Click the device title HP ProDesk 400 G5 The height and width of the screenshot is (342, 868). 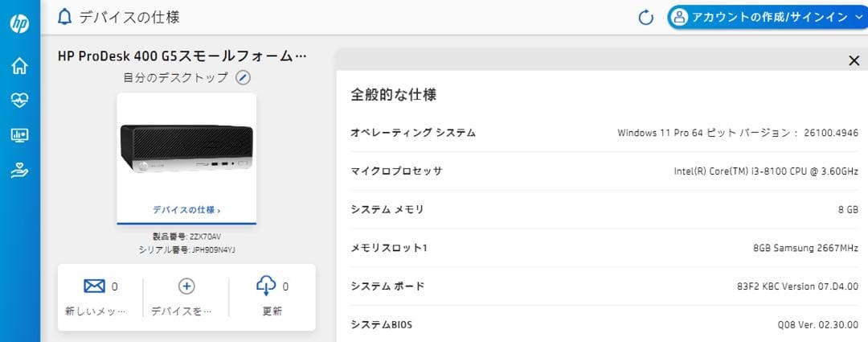pyautogui.click(x=182, y=56)
